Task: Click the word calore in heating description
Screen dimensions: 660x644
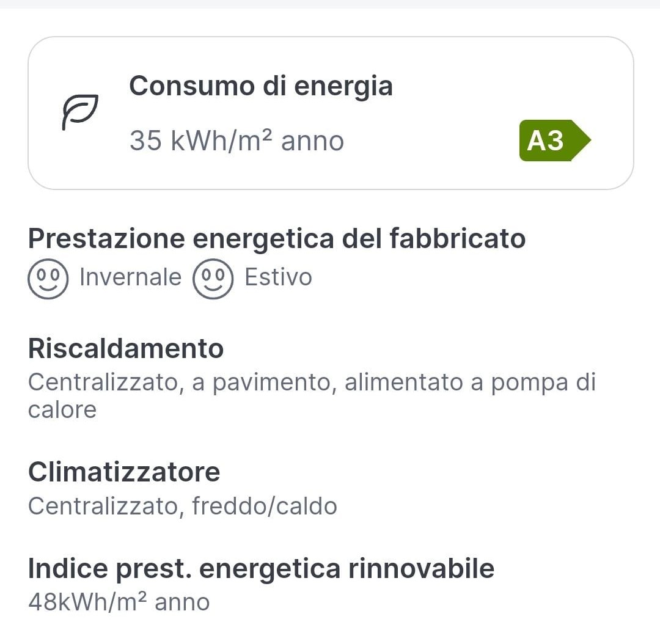Action: point(62,409)
